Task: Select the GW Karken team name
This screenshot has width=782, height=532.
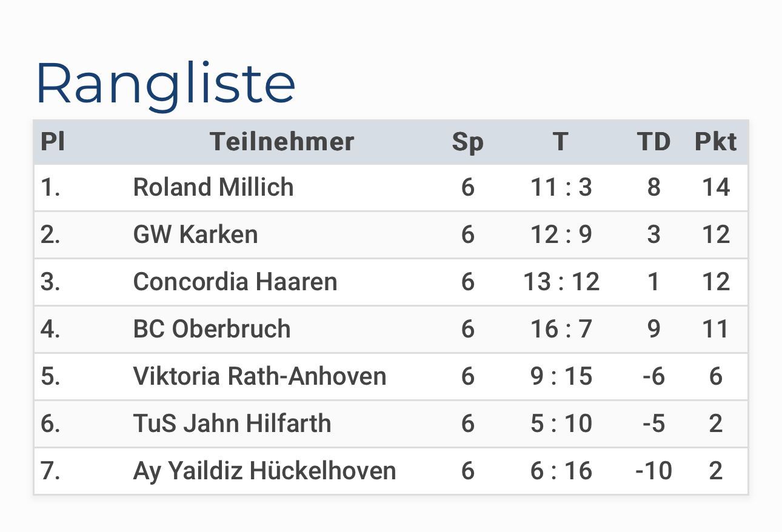Action: [x=195, y=234]
